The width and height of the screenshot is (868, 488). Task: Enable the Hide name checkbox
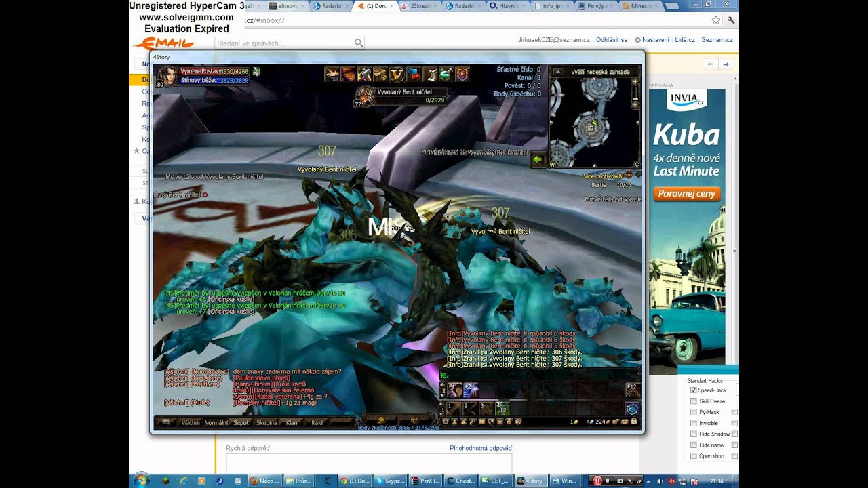click(x=694, y=445)
